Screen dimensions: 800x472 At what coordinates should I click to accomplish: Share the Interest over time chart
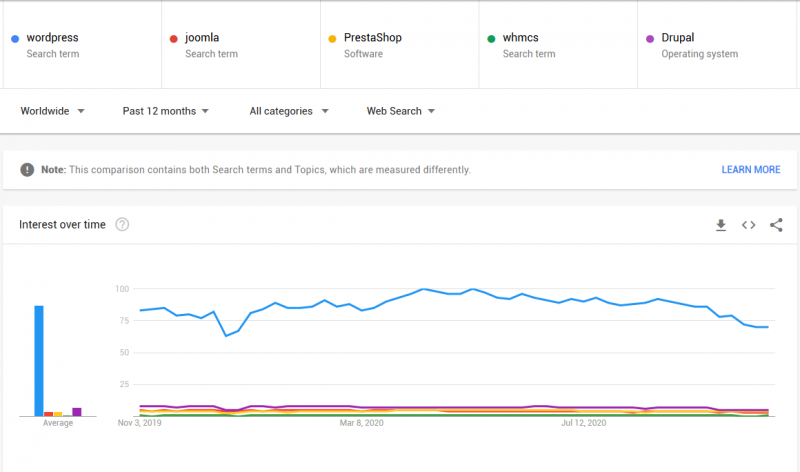[x=776, y=225]
